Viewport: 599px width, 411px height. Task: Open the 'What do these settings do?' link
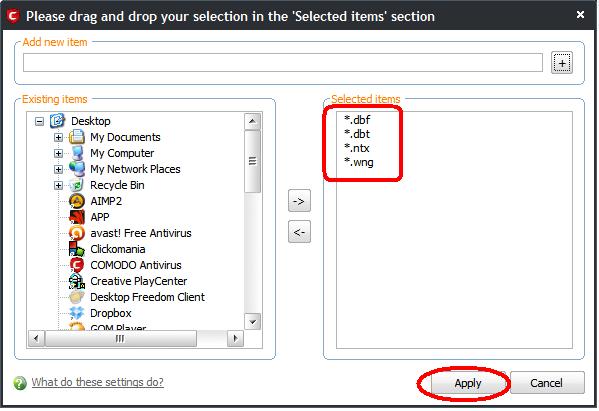[98, 382]
